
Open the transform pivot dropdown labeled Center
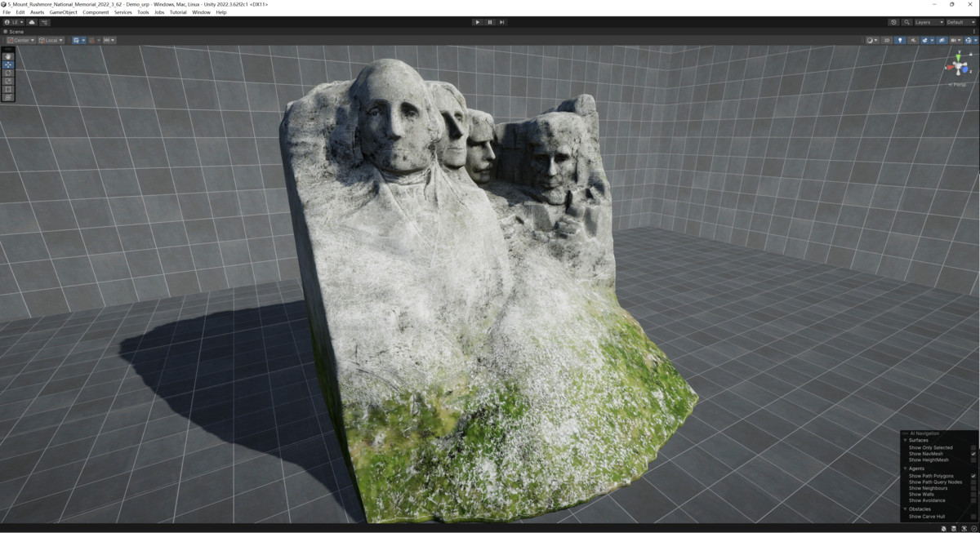click(x=23, y=39)
